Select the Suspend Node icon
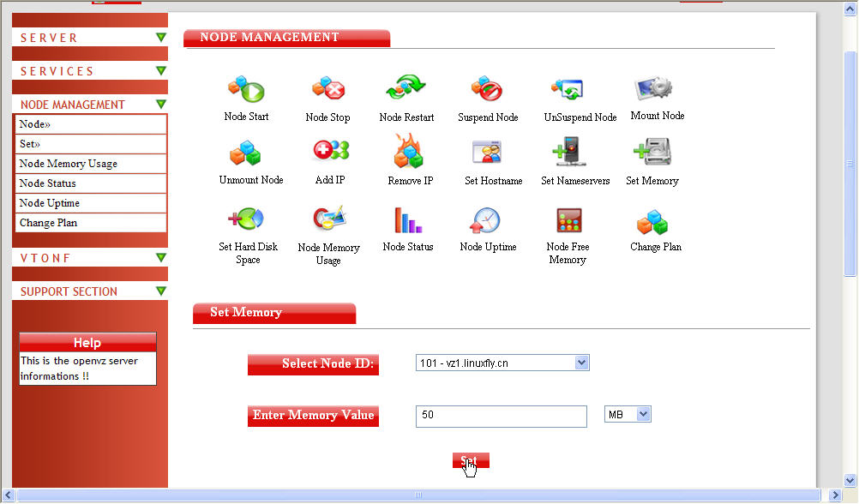Image resolution: width=859 pixels, height=504 pixels. (487, 89)
